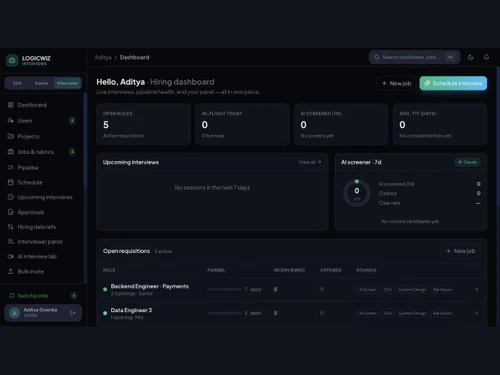This screenshot has width=500, height=375.
Task: Click the Funnel column header
Action: click(x=216, y=270)
